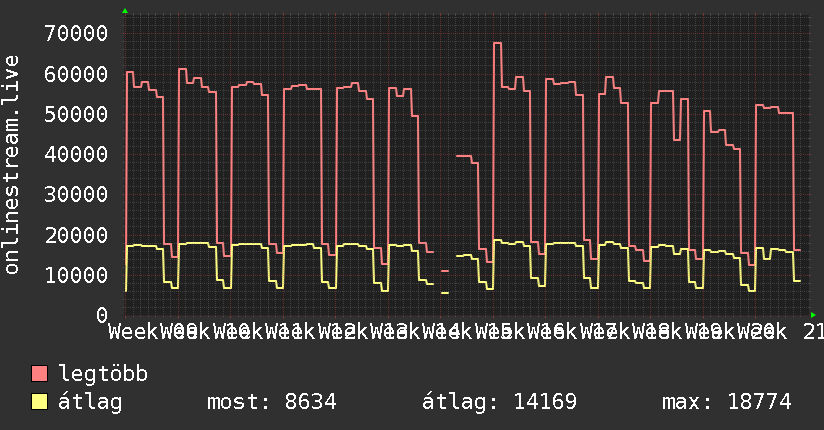Click the pink legtöbb legend swatch

point(39,374)
